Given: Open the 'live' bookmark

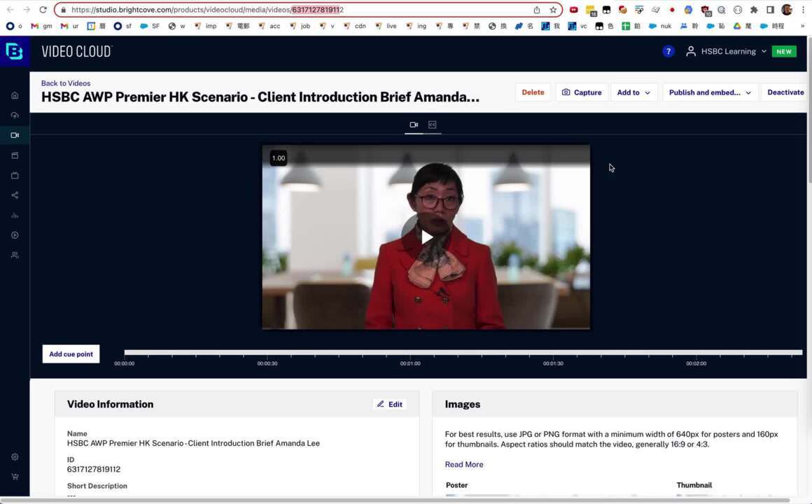Looking at the screenshot, I should 386,26.
